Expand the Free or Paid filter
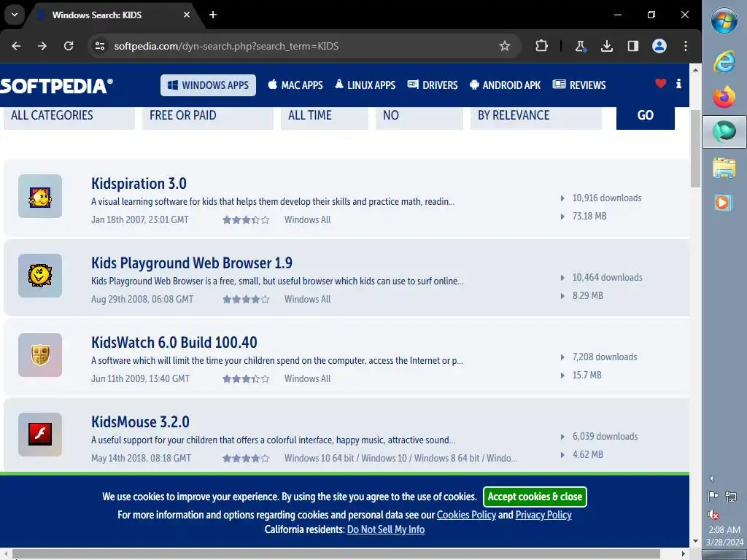Image resolution: width=747 pixels, height=560 pixels. click(x=208, y=117)
